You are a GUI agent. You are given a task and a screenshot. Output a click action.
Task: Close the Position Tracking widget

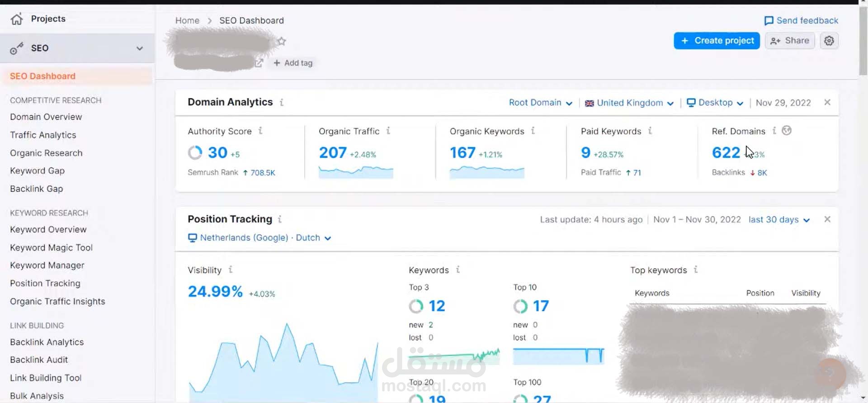click(827, 219)
